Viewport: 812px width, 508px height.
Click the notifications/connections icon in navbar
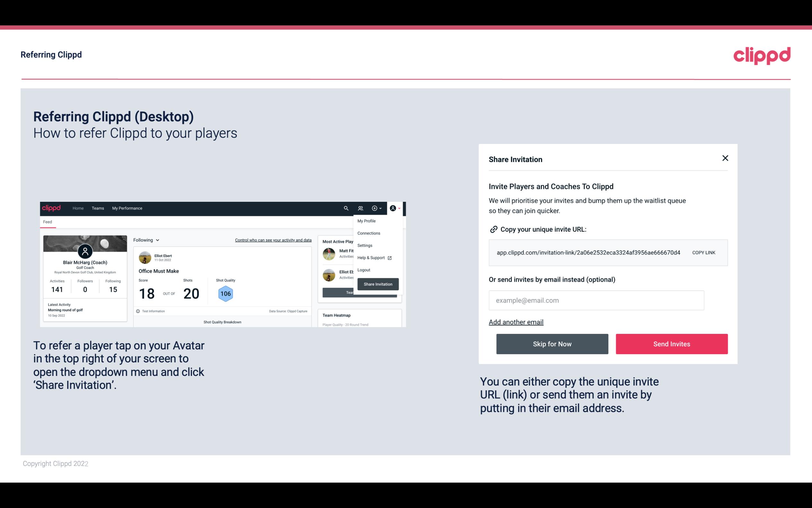(361, 208)
